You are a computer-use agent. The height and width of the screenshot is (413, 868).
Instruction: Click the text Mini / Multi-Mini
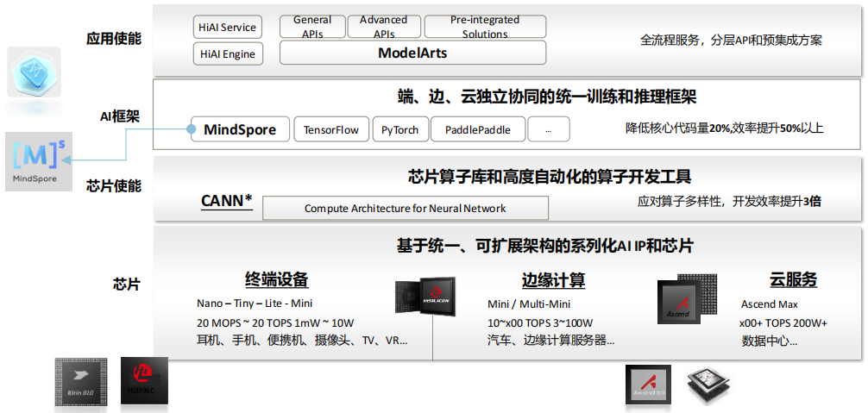coord(529,304)
